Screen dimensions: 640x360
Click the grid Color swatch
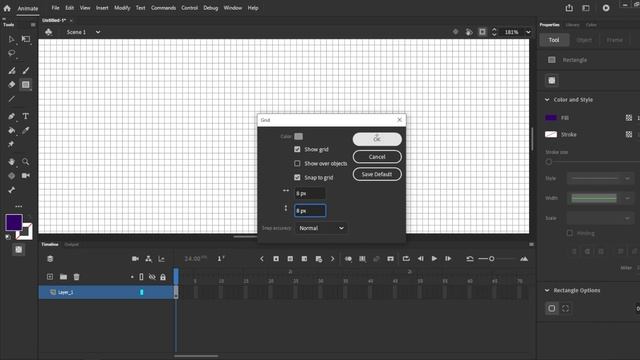[298, 136]
